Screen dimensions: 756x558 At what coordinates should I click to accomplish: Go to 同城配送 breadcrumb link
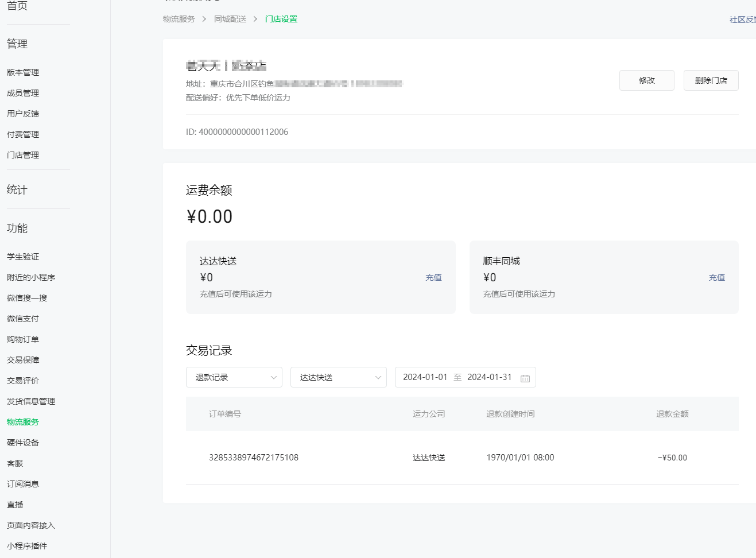tap(230, 19)
